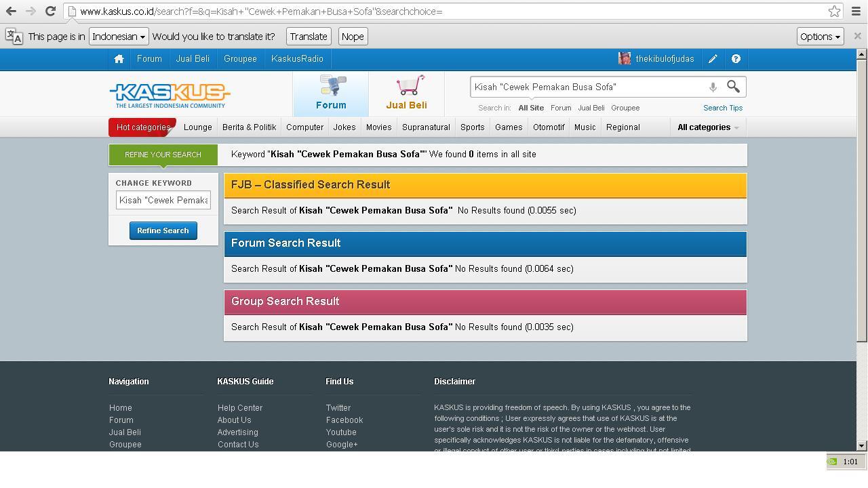
Task: Click the voice search microphone icon
Action: pos(713,87)
